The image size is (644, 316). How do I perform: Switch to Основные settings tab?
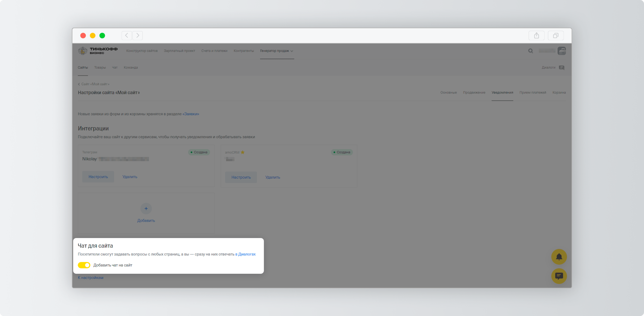pos(448,93)
